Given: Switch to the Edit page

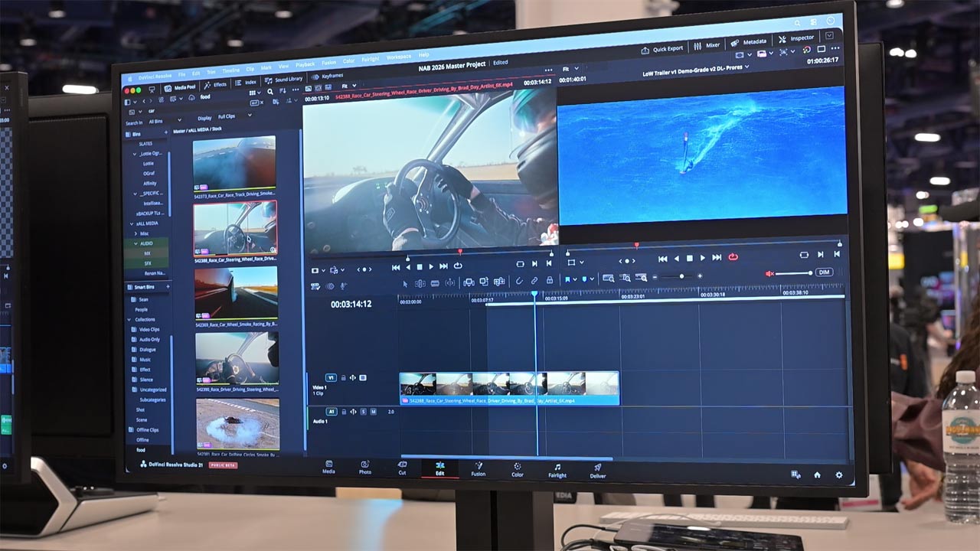Looking at the screenshot, I should (x=439, y=468).
